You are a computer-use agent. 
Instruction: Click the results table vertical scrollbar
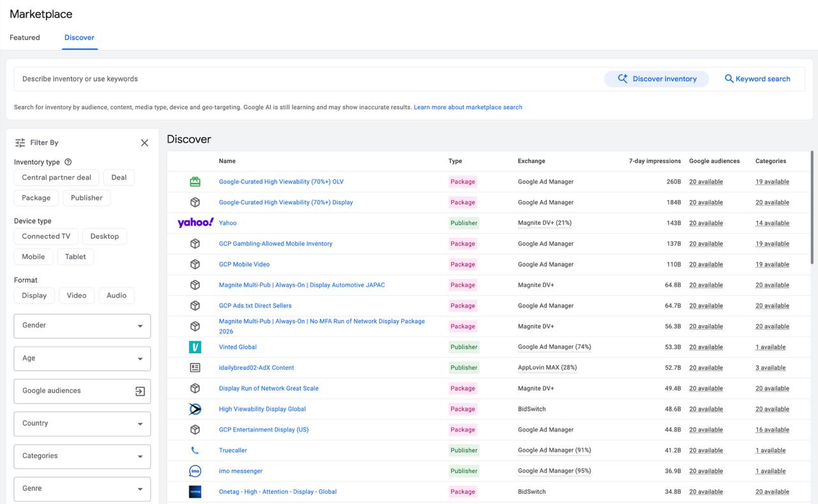point(812,207)
